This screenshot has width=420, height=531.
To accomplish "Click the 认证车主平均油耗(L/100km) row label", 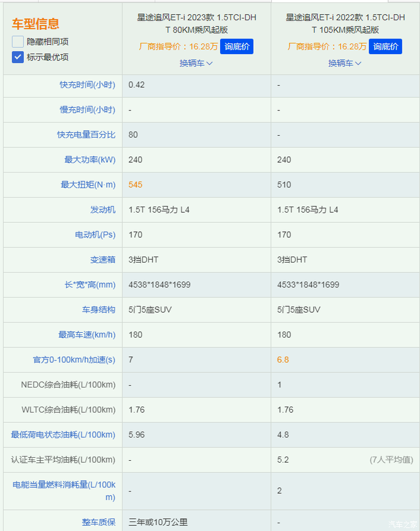I will [x=63, y=460].
